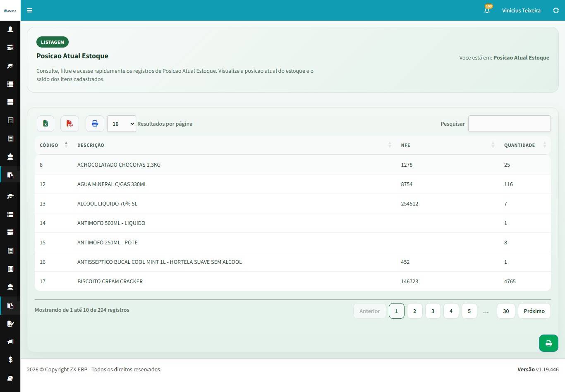Image resolution: width=565 pixels, height=392 pixels.
Task: Click NFE value 146723
Action: (409, 281)
